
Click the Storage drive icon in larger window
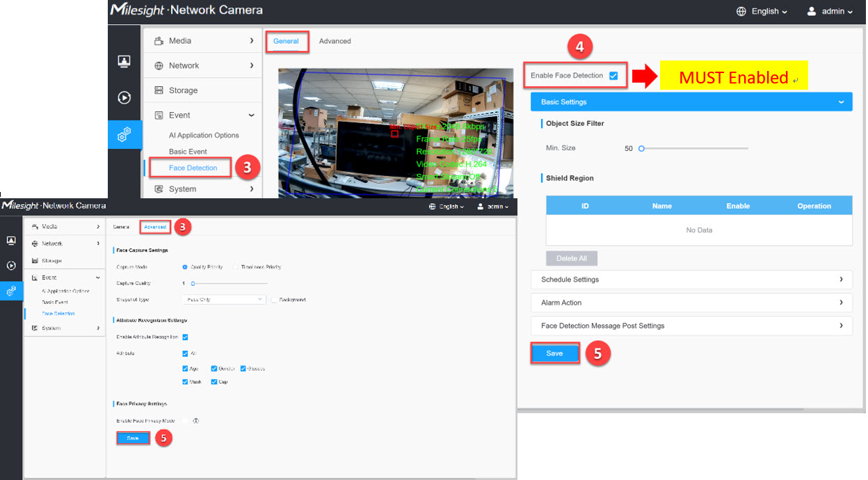tap(159, 90)
